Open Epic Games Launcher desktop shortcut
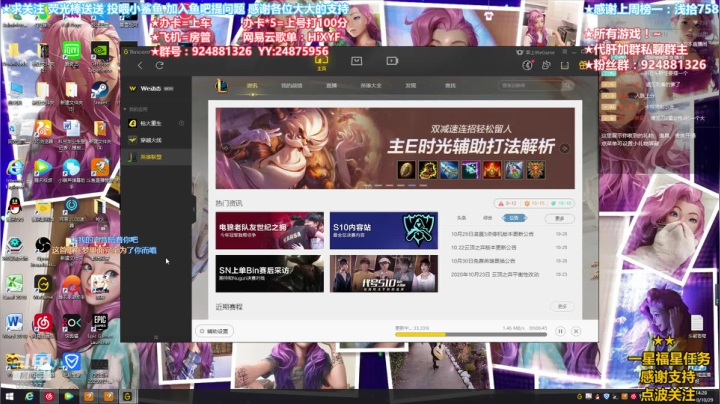 (x=100, y=328)
